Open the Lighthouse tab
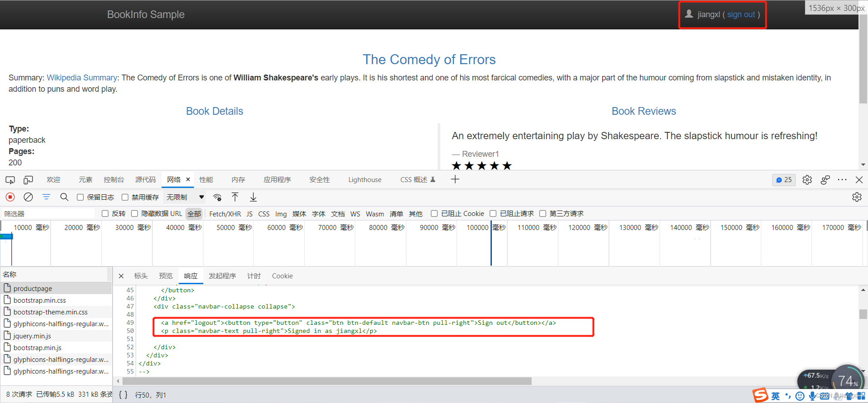The height and width of the screenshot is (403, 868). click(x=365, y=180)
